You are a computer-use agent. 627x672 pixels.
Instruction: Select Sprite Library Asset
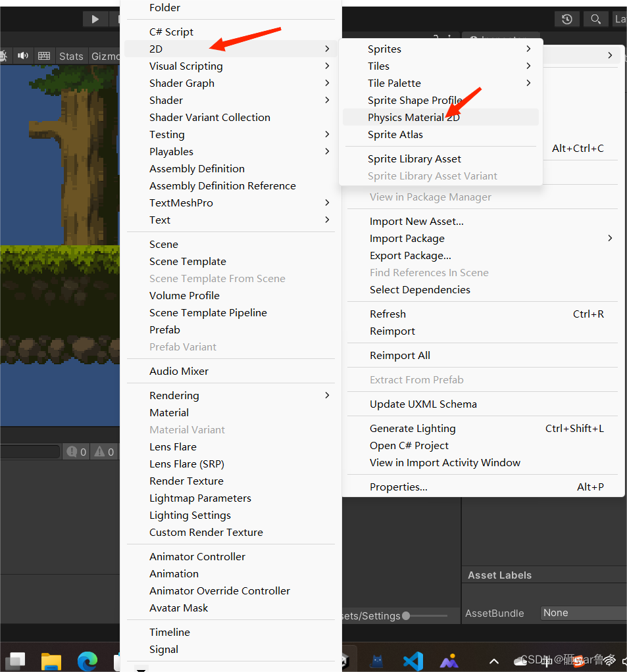click(441, 159)
